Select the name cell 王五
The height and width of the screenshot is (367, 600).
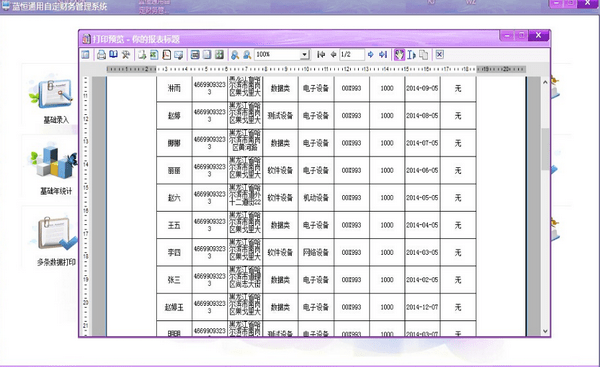tap(174, 225)
